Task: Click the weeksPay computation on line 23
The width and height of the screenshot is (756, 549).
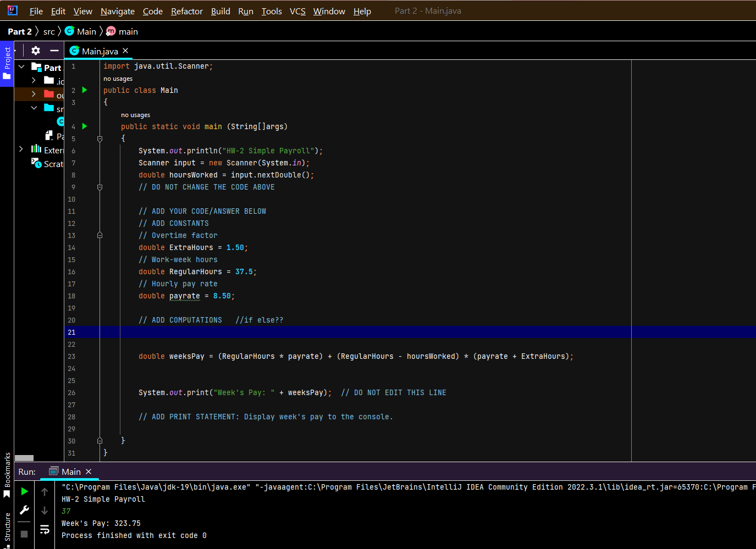Action: (x=356, y=356)
